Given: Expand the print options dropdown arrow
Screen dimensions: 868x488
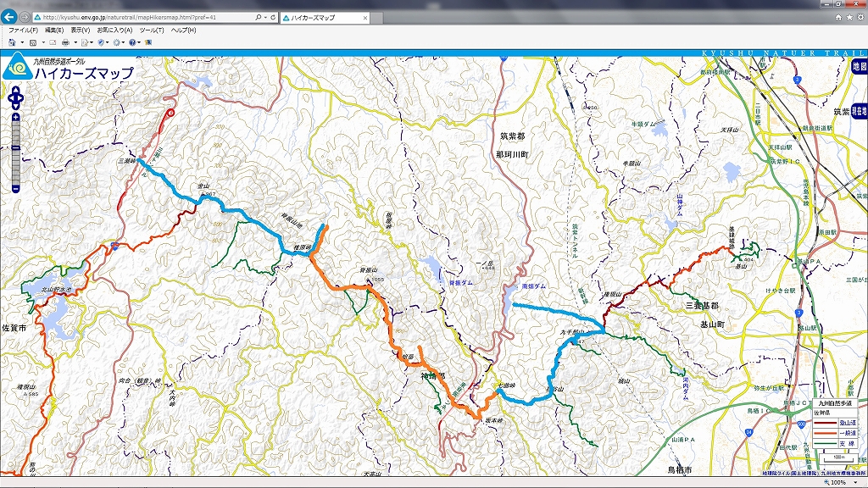Looking at the screenshot, I should pyautogui.click(x=75, y=42).
